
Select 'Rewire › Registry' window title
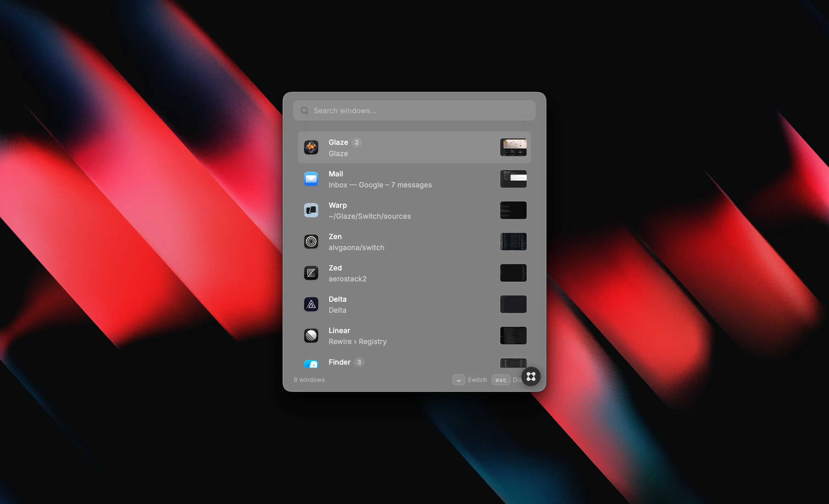click(x=357, y=342)
